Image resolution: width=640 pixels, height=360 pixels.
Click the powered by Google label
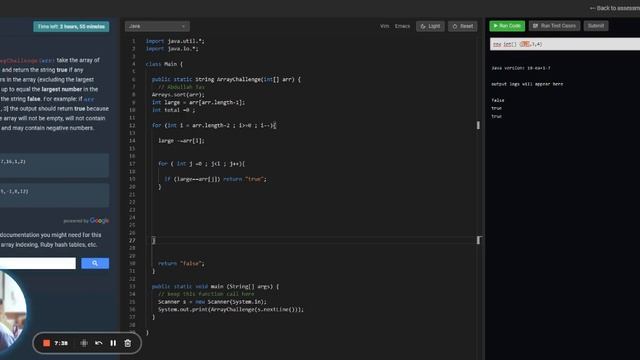[x=86, y=221]
